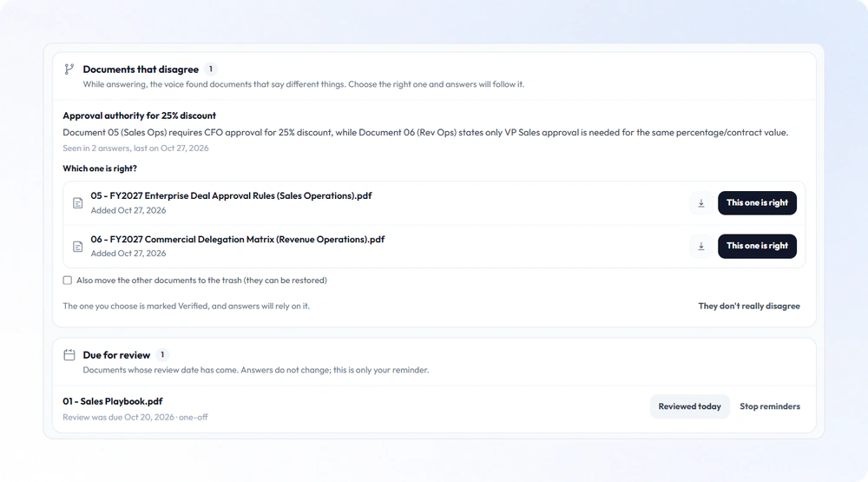Click the "Which one is right?" label
The height and width of the screenshot is (482, 868).
100,168
